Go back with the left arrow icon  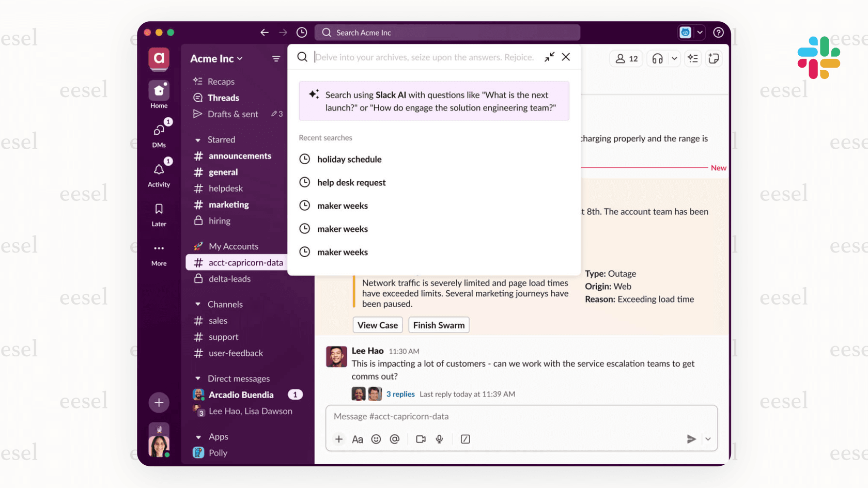(265, 33)
